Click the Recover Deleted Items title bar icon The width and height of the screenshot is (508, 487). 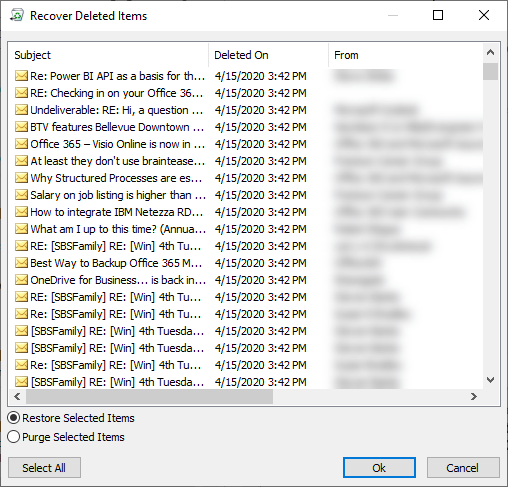pyautogui.click(x=17, y=15)
